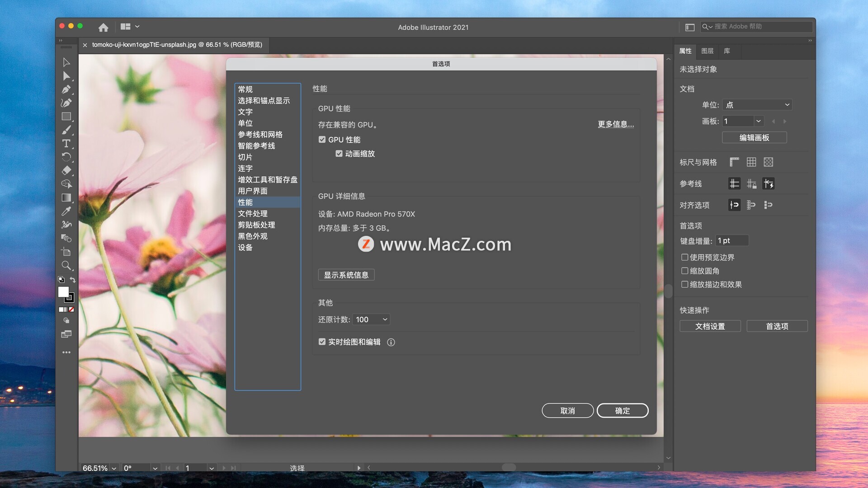
Task: Toggle the GPU 性能 checkbox
Action: click(x=322, y=140)
